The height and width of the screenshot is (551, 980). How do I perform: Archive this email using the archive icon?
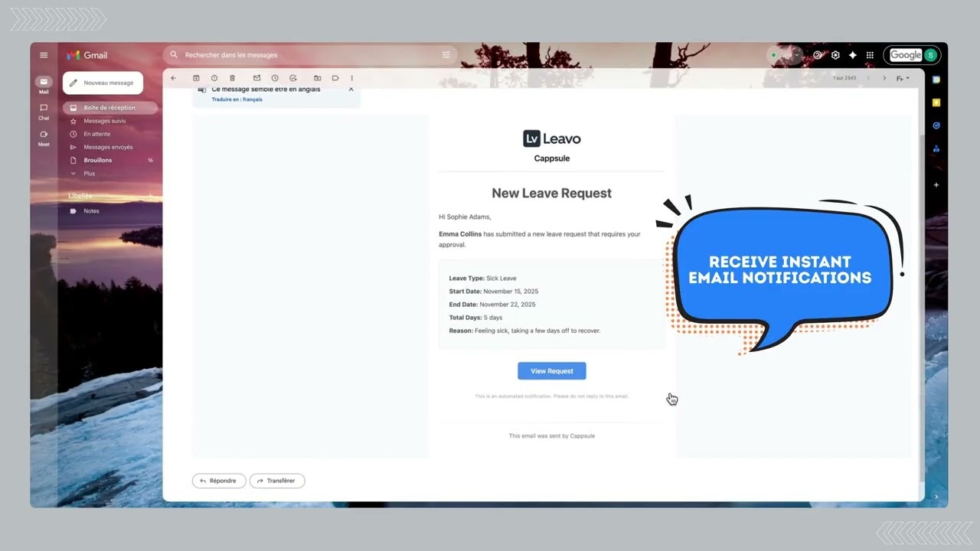click(196, 78)
